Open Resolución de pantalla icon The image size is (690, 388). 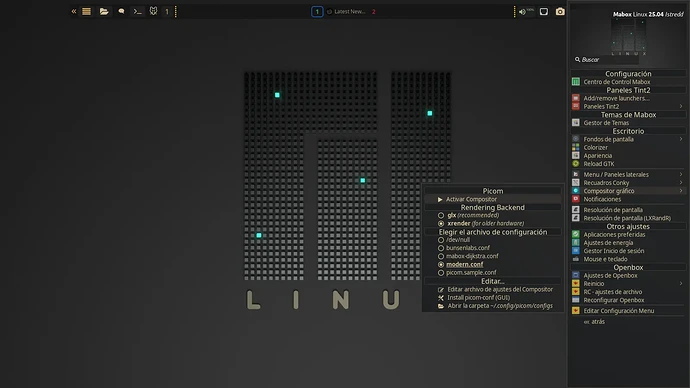click(576, 210)
